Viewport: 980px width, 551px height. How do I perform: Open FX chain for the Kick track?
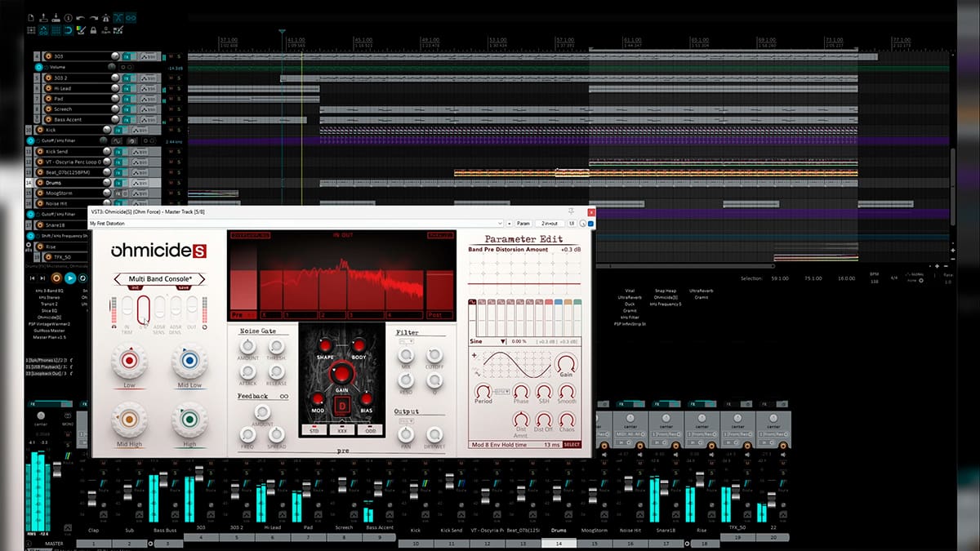pyautogui.click(x=118, y=130)
